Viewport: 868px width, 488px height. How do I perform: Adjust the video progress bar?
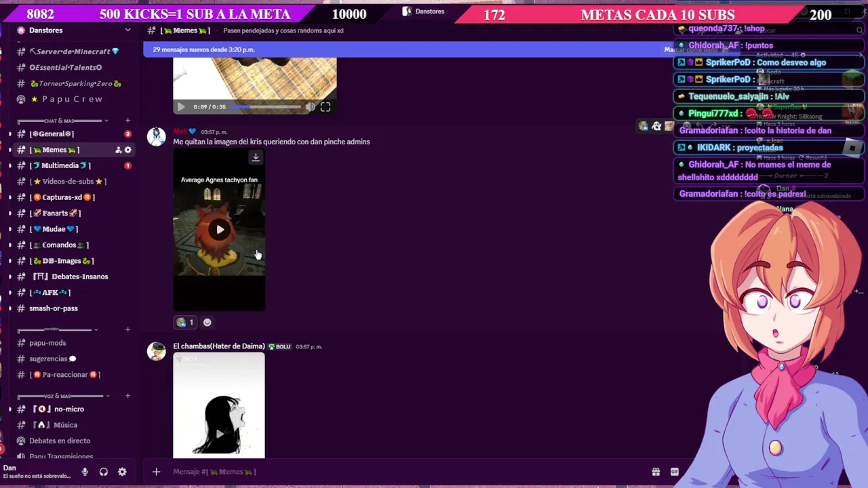[266, 107]
